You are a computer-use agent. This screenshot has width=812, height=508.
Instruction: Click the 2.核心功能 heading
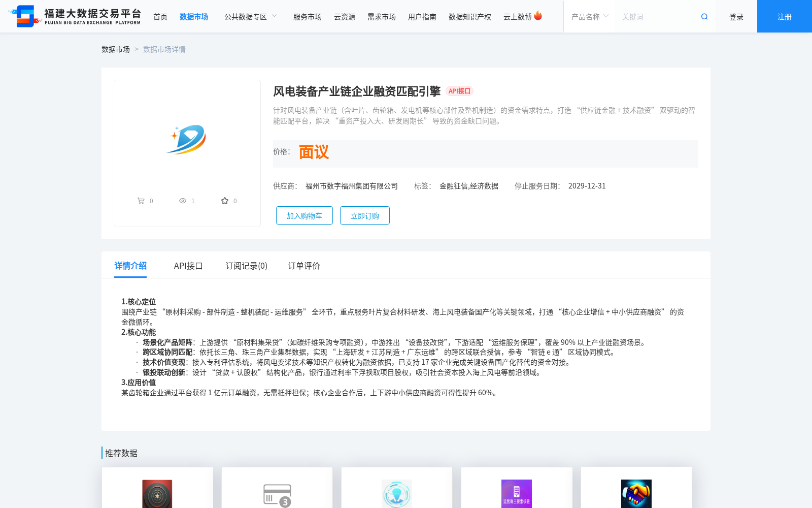pos(139,332)
